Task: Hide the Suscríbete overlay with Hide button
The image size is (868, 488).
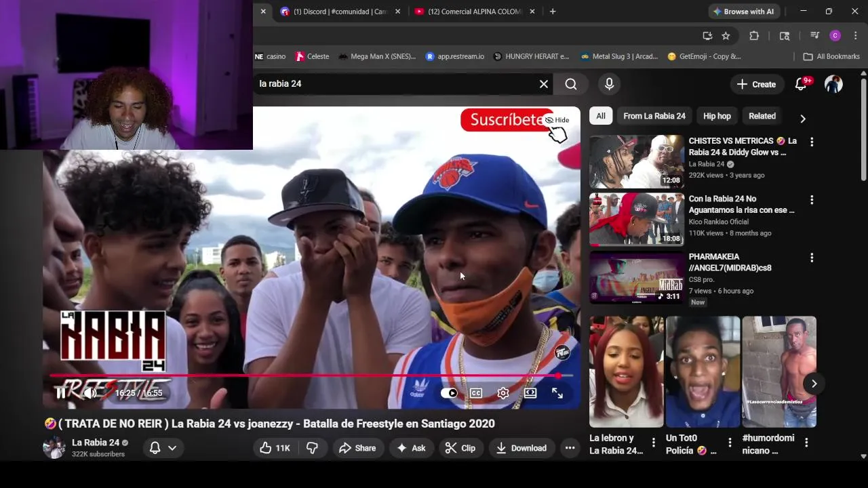Action: tap(557, 120)
